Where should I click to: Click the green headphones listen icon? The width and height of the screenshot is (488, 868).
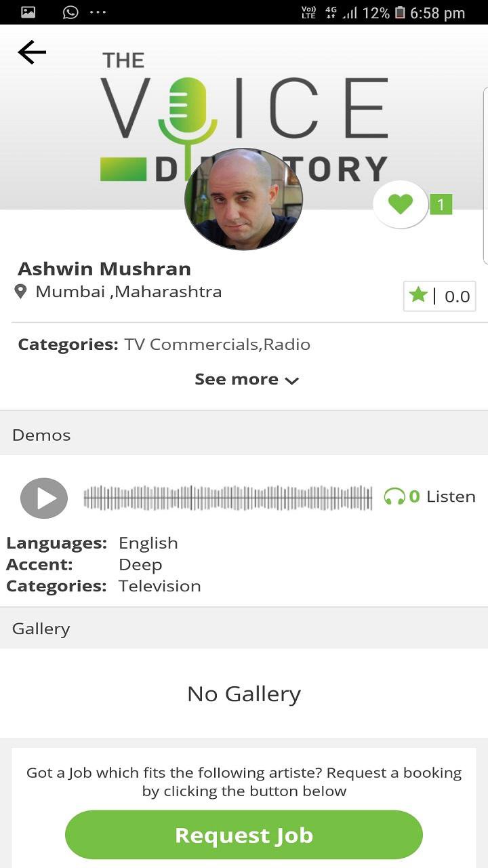pos(394,497)
